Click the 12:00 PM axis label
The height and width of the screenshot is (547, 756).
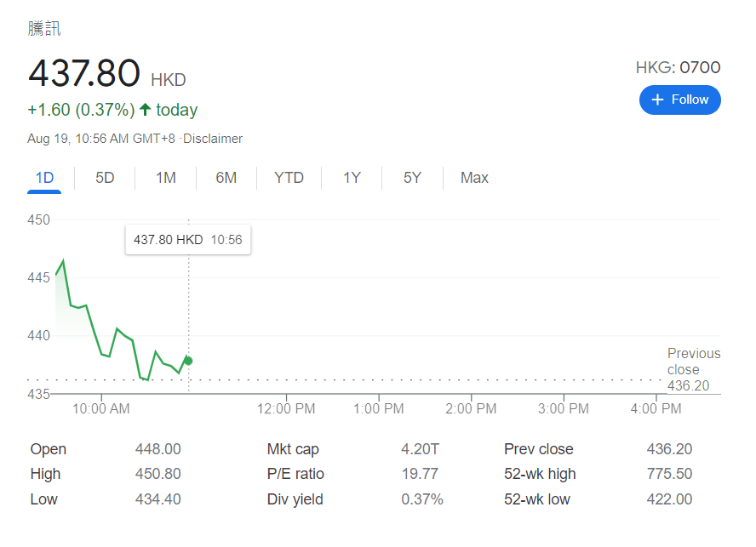coord(286,409)
